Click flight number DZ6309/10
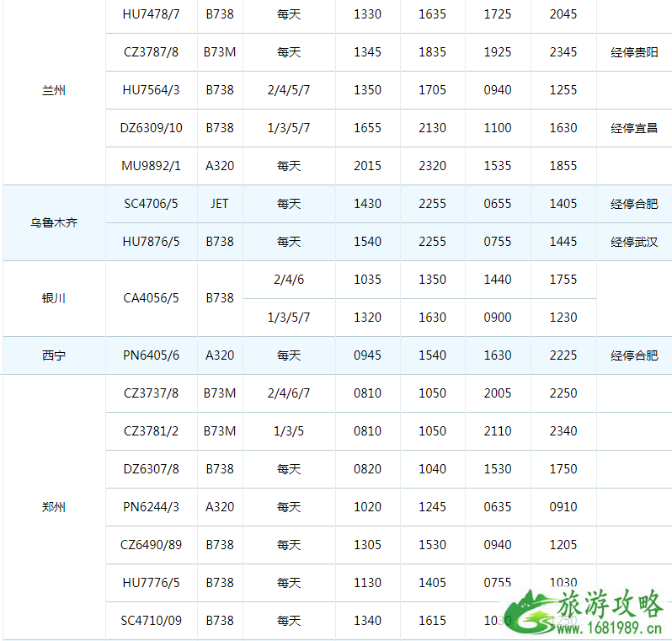The height and width of the screenshot is (641, 672). 151,128
